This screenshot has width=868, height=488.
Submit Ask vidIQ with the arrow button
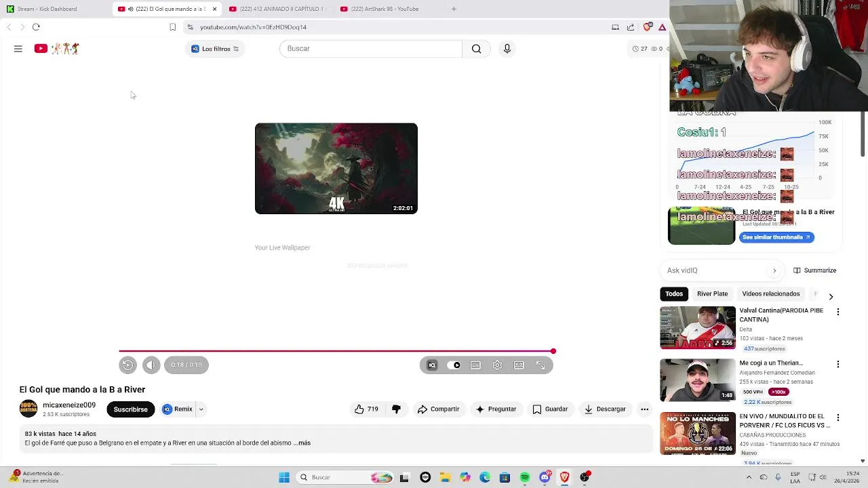[774, 270]
